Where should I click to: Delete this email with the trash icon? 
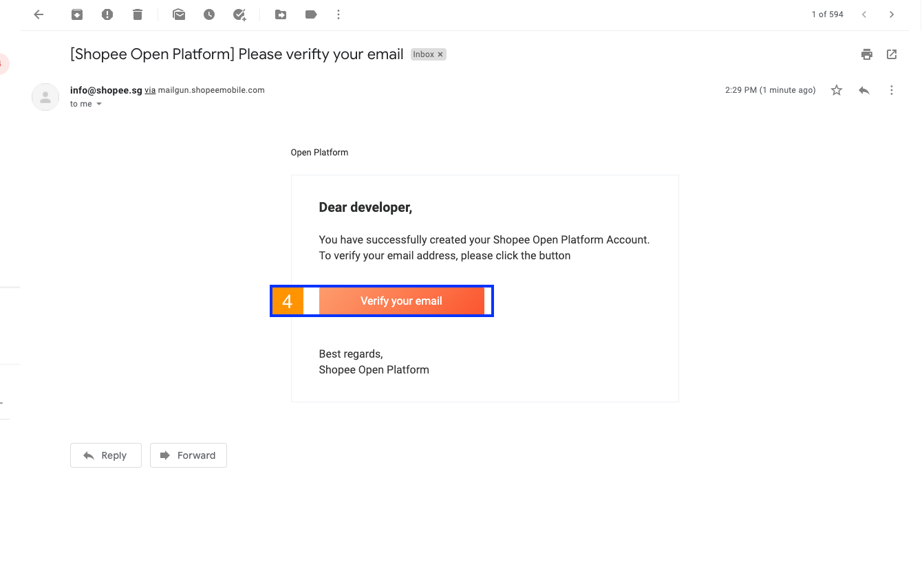[138, 14]
